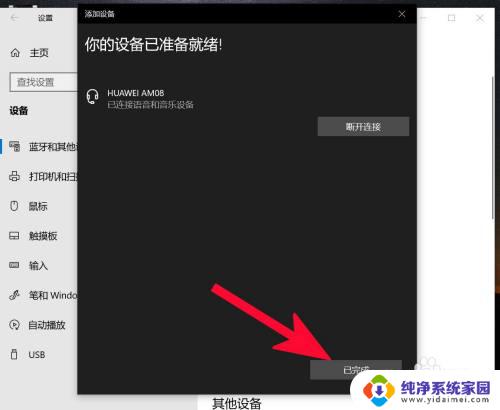Click the Bluetooth devices icon in sidebar

click(x=14, y=146)
